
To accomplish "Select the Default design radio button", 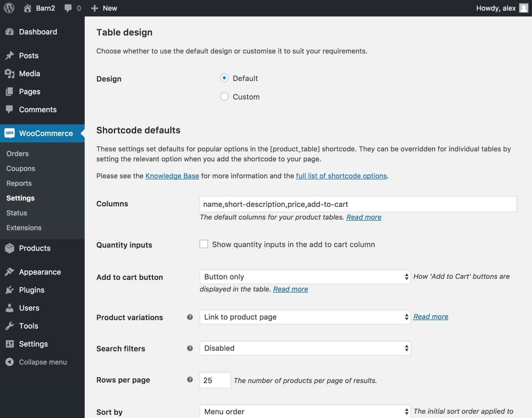I will 224,78.
